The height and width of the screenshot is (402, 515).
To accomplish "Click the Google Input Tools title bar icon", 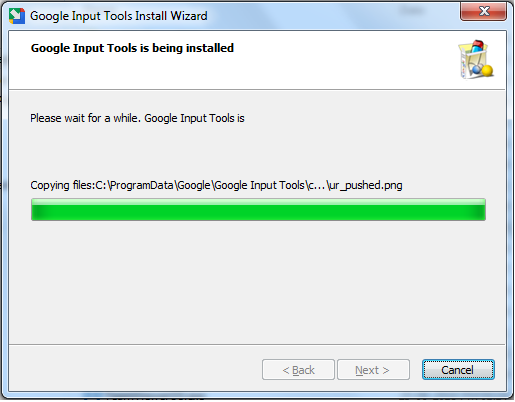I will pos(17,16).
